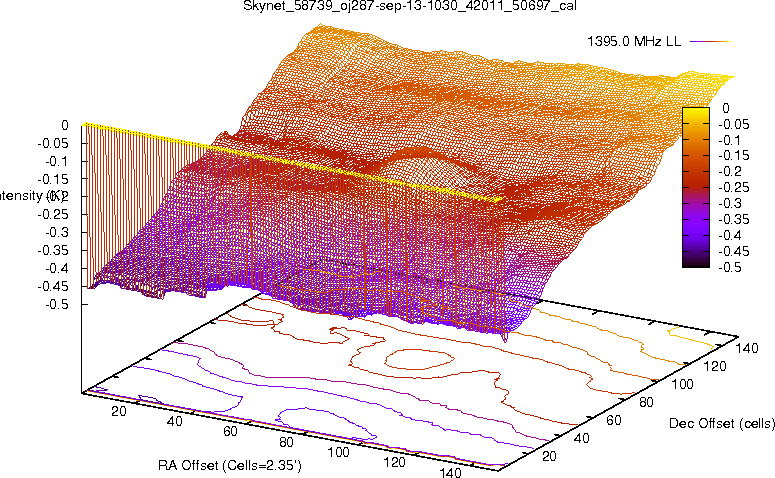Click the -0.4 intensity axis tick
Viewport: 775px width, 478px height.
(57, 268)
